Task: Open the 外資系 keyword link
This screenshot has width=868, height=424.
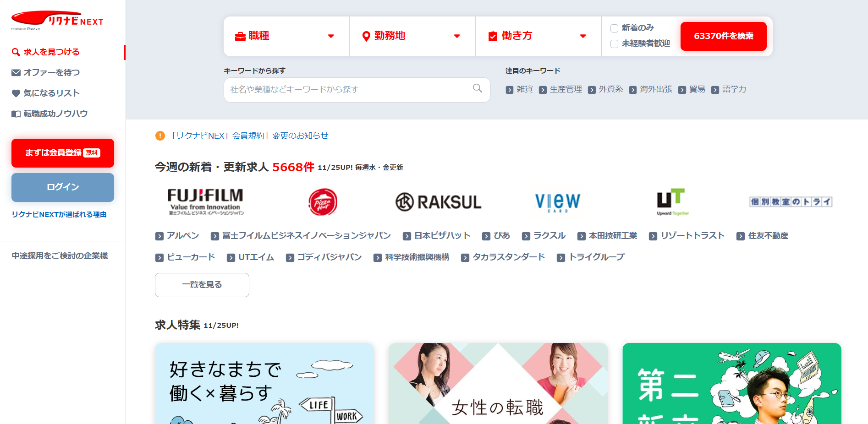Action: 611,89
